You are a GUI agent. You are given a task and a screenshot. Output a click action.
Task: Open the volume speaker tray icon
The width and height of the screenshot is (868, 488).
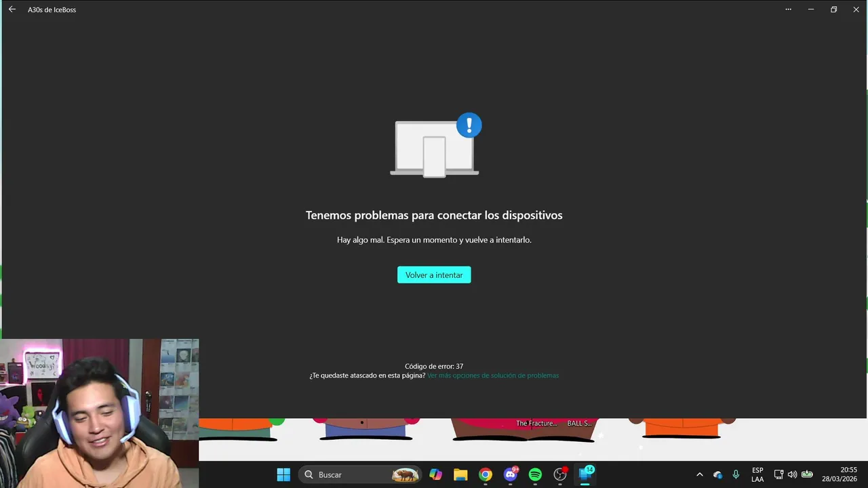pos(792,474)
